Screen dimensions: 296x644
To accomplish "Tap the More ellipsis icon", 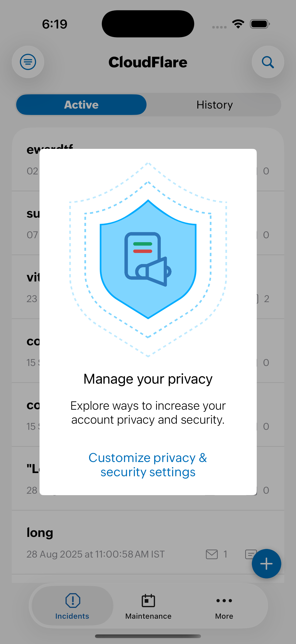I will (224, 601).
